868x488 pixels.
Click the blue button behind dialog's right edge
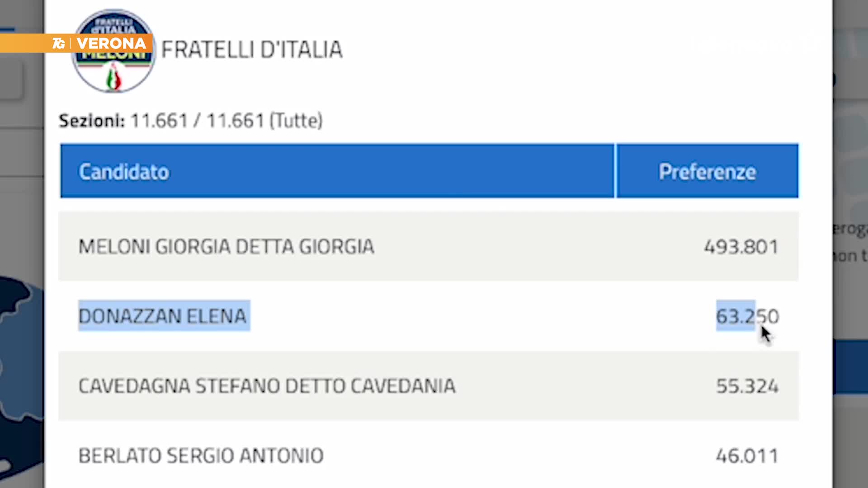(850, 367)
